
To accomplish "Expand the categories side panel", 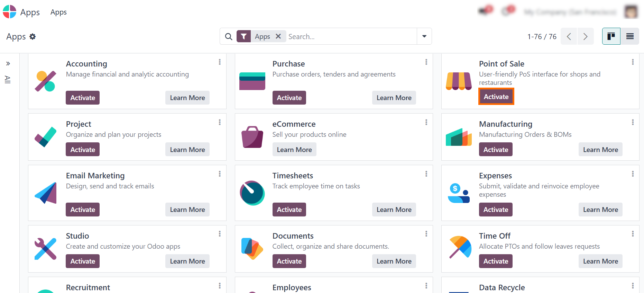I will [x=8, y=63].
